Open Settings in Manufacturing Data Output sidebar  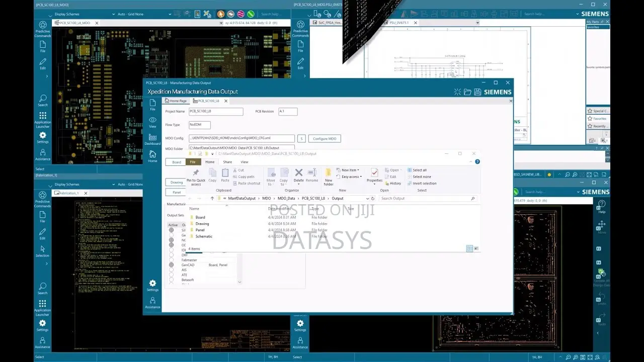point(152,286)
